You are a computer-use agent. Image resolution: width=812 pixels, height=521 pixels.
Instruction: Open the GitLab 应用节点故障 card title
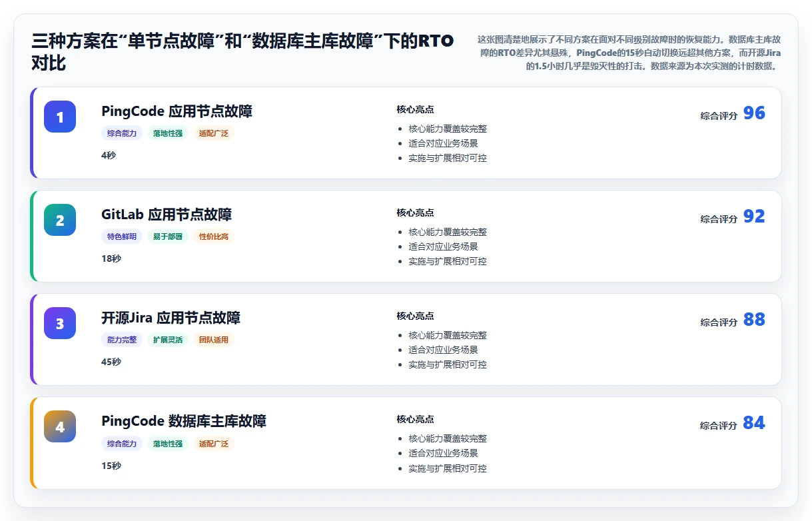[x=167, y=215]
